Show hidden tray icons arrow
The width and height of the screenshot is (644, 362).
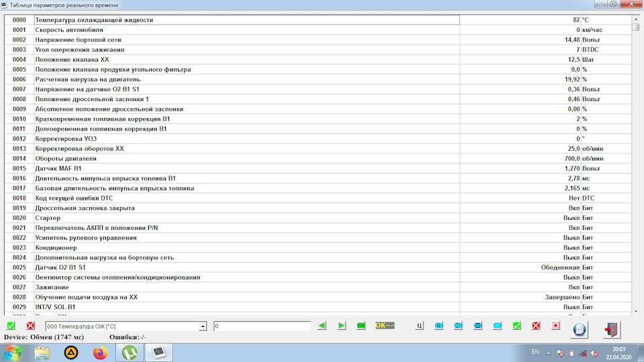[548, 353]
